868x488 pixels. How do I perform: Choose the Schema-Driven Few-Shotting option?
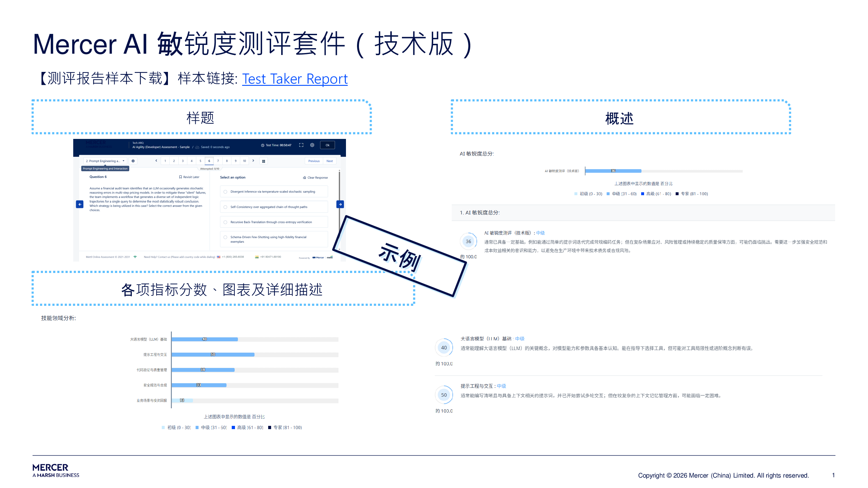point(274,239)
